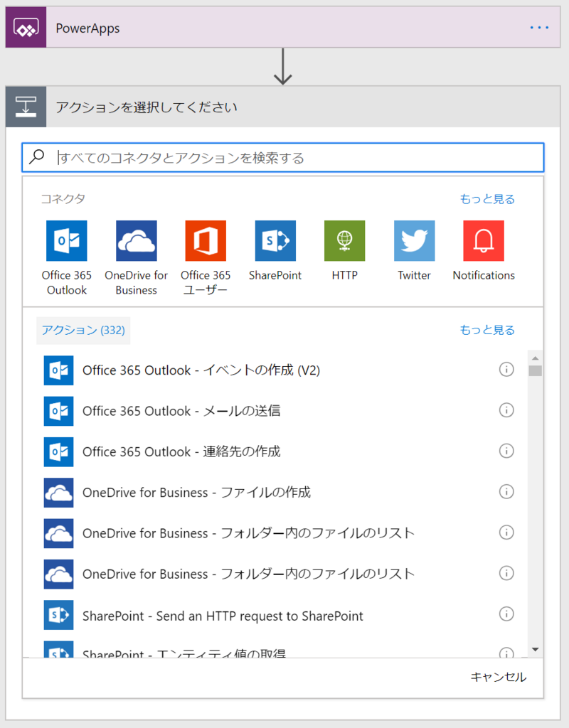
Task: Click the action list scrollbar thumb
Action: coord(535,370)
